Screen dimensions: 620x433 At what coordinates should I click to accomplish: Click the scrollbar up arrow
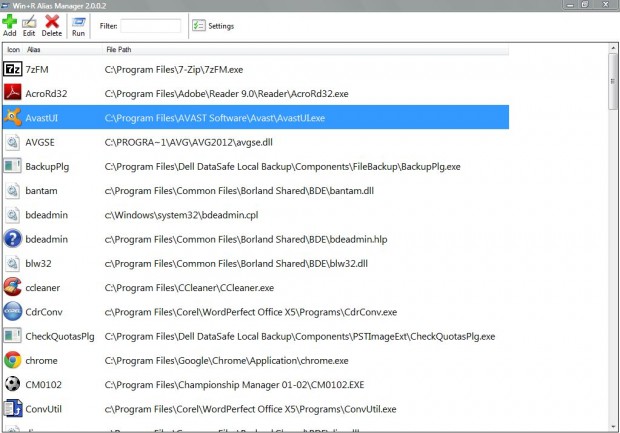613,47
